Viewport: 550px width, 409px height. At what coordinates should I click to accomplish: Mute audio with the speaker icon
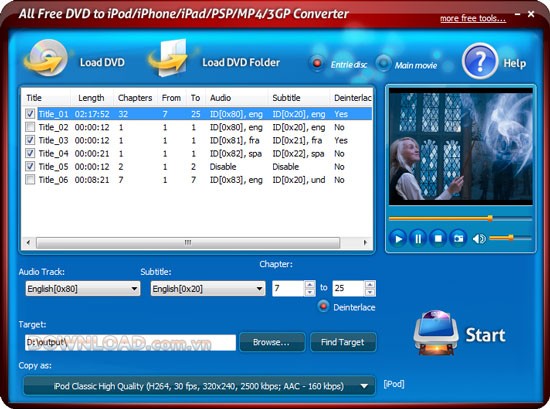coord(479,239)
